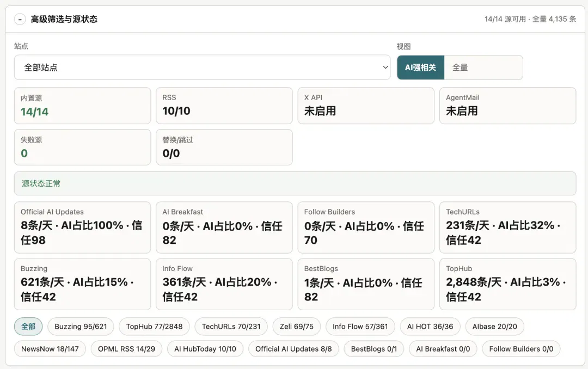Click the 源状态正常 status banner
The image size is (588, 369).
tap(295, 183)
